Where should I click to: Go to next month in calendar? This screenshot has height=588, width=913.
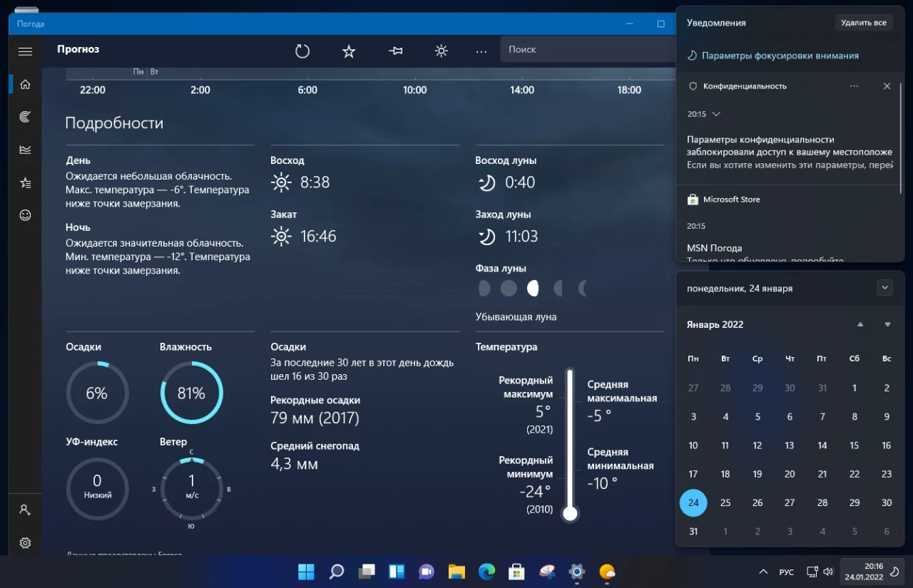coord(887,324)
